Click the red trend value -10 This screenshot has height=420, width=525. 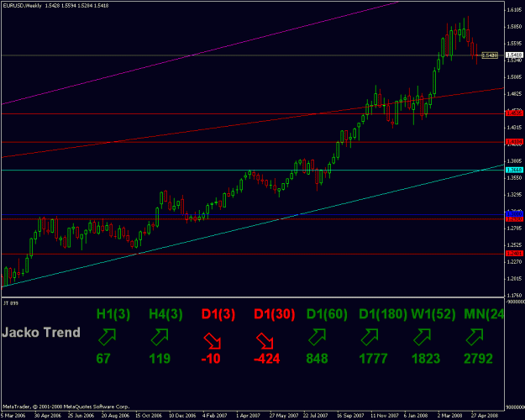coord(211,359)
